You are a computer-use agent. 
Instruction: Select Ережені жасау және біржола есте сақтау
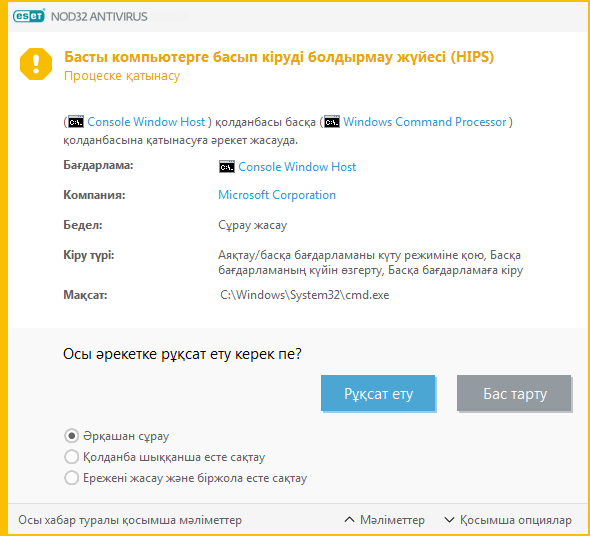tap(71, 478)
